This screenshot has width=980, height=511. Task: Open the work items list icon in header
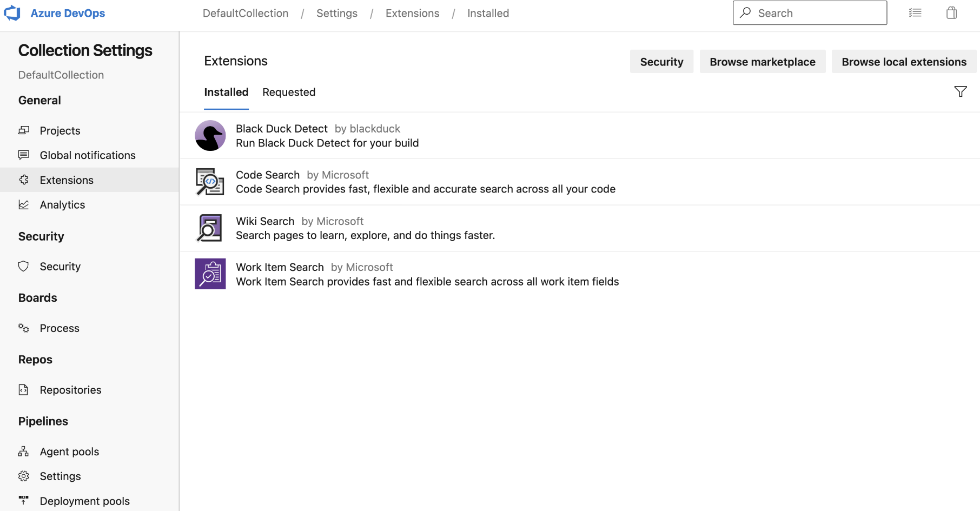click(x=915, y=13)
